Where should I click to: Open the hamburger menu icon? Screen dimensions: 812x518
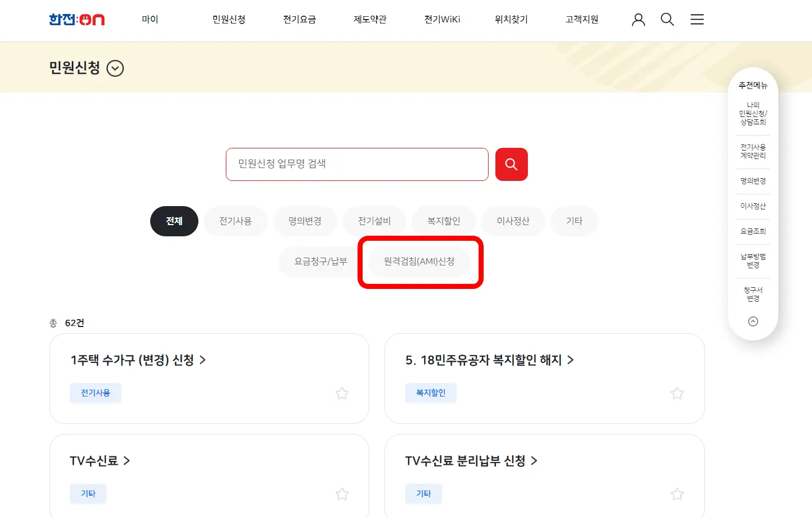tap(697, 19)
